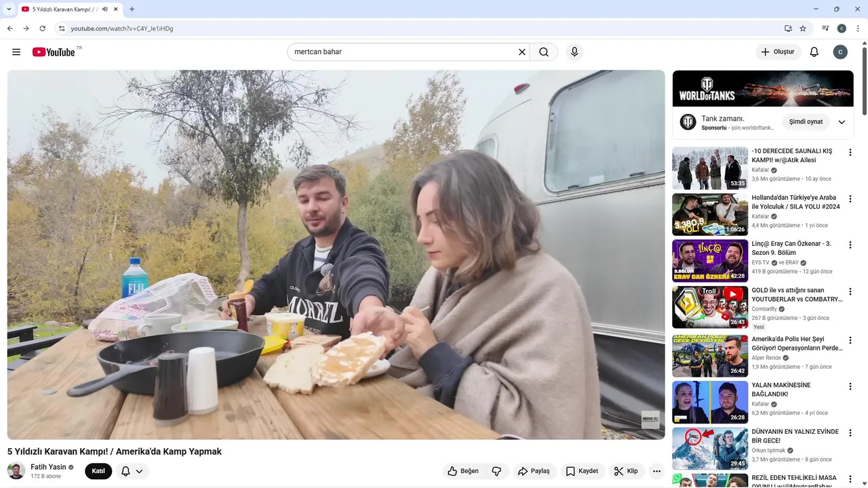Open the YouTube hamburger guide menu
868x488 pixels.
(16, 52)
